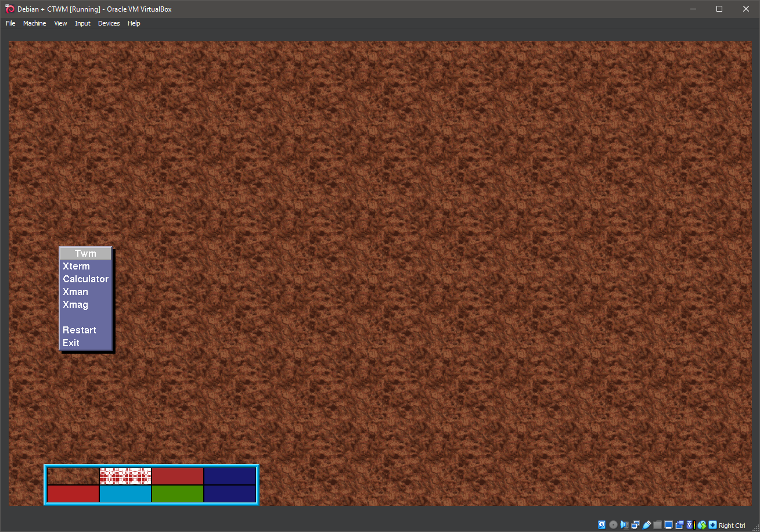Click Exit in the Twm menu
Viewport: 760px width, 532px height.
71,343
